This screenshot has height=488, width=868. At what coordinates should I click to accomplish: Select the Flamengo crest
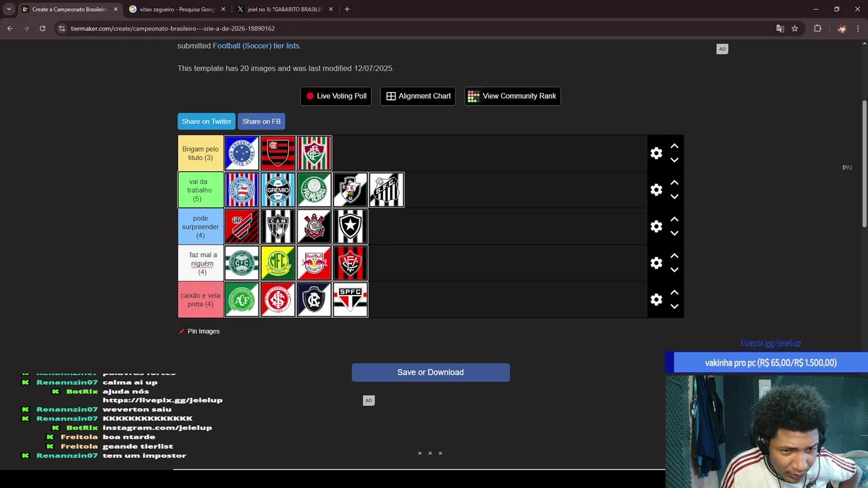coord(278,153)
